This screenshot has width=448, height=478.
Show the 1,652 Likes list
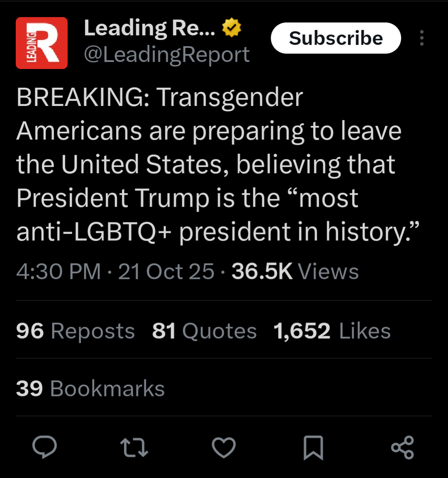(x=332, y=331)
